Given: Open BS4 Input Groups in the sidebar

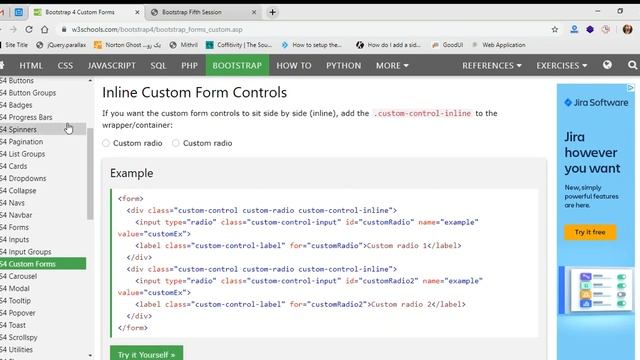Looking at the screenshot, I should pyautogui.click(x=43, y=252).
